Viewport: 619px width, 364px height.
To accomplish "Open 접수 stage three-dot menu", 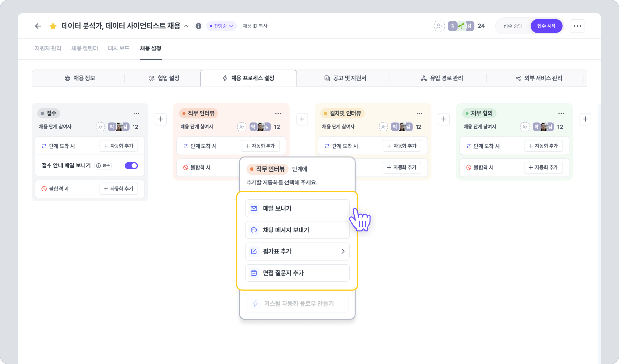I will tap(136, 113).
